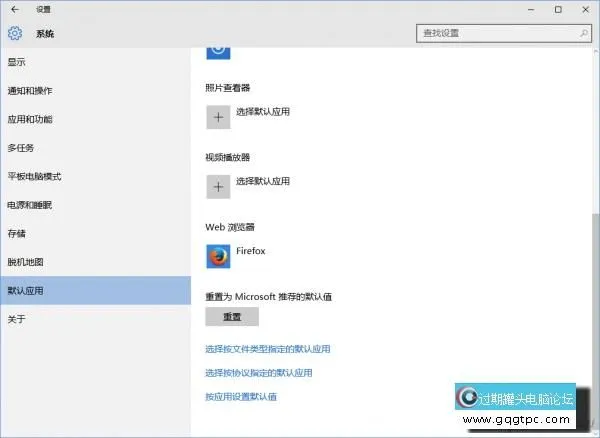The image size is (600, 438).
Task: Open the 显示 settings page
Action: click(x=17, y=63)
